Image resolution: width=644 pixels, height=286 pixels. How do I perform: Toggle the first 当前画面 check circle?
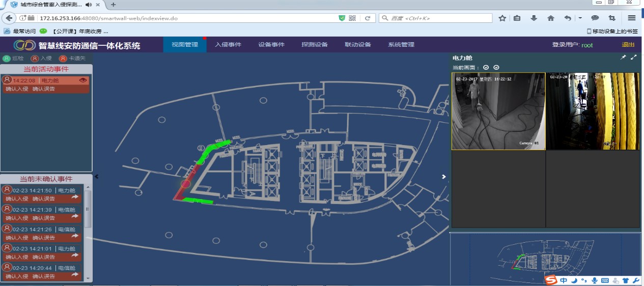486,68
